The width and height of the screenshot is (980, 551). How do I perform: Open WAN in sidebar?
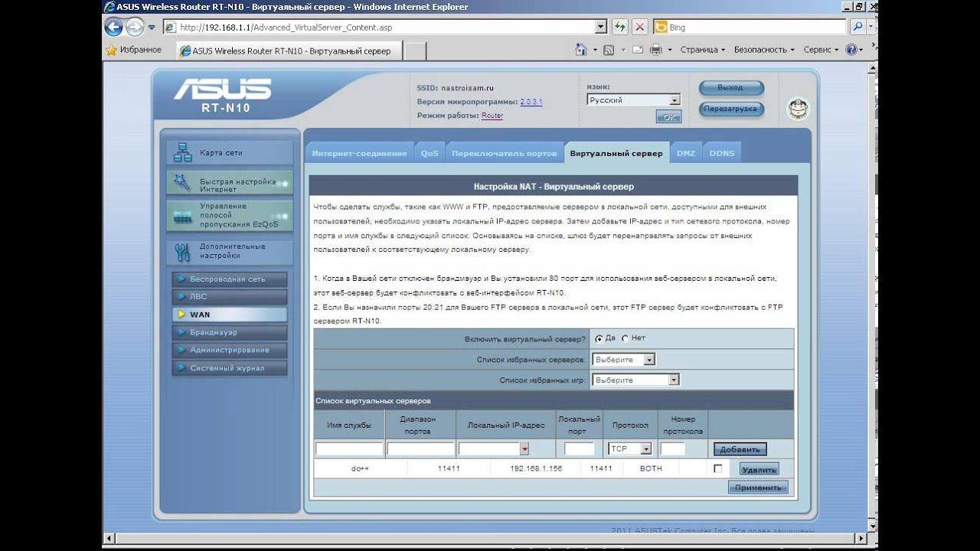[230, 315]
